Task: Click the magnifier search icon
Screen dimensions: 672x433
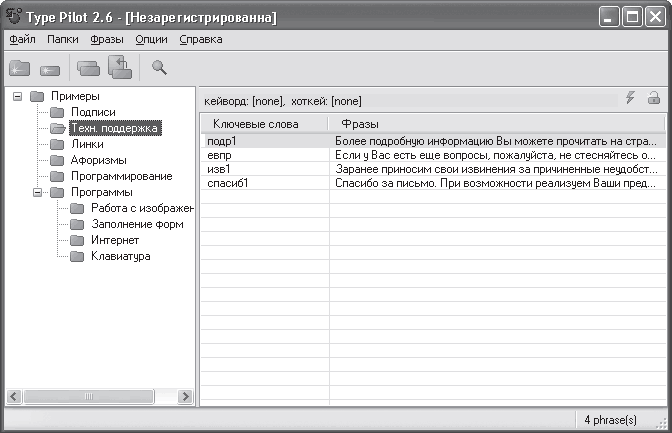Action: [x=159, y=67]
